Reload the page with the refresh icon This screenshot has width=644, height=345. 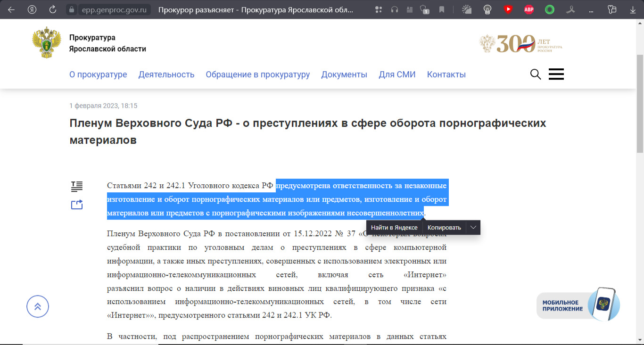(53, 9)
